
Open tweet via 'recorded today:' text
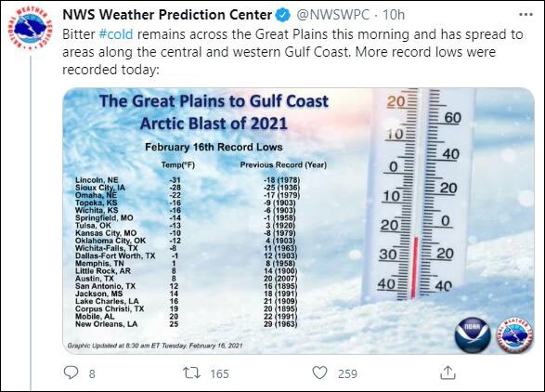tap(110, 70)
